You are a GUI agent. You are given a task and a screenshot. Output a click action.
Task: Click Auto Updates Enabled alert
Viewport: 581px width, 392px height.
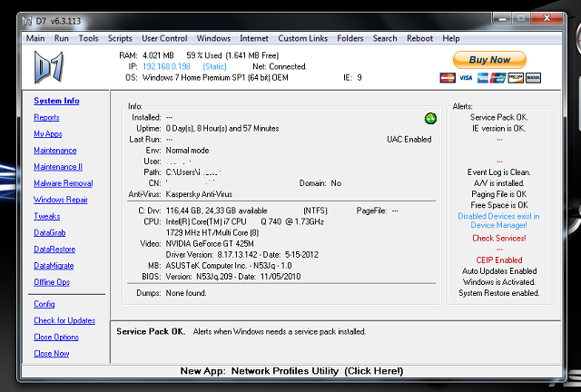498,271
